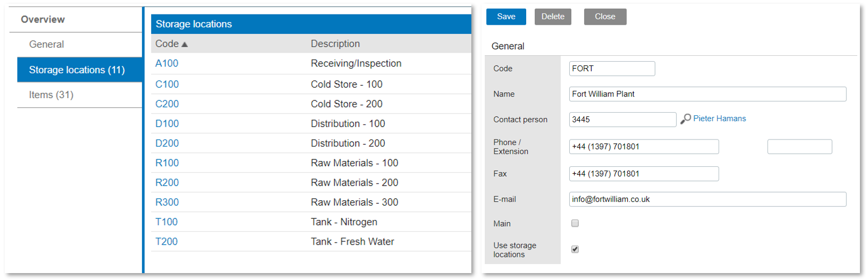This screenshot has height=279, width=868.
Task: Uncheck the Use storage locations checkbox
Action: coord(575,249)
